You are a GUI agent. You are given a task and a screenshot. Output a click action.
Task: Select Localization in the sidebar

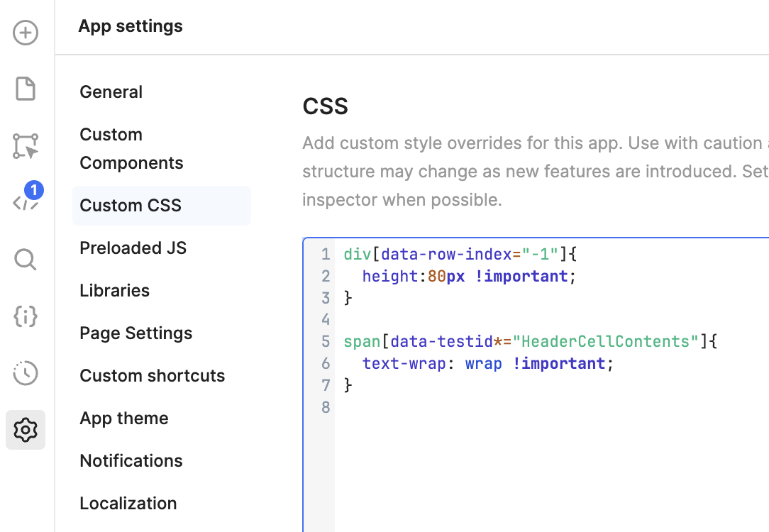(x=128, y=504)
